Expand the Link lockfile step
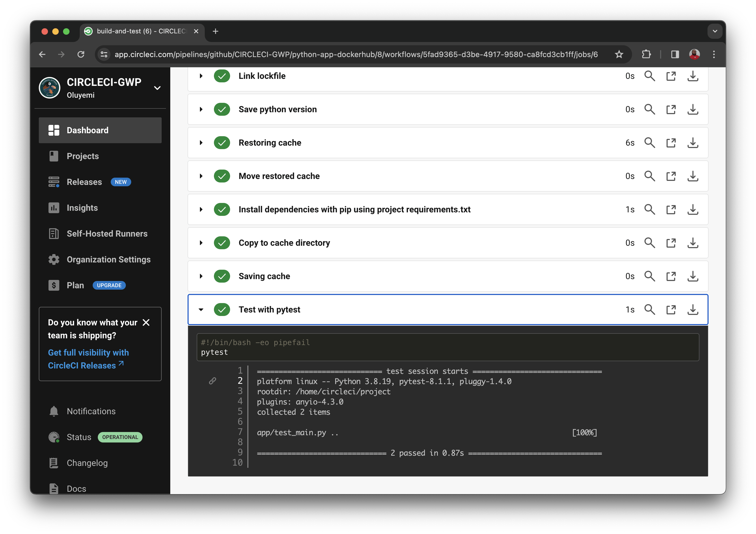Viewport: 756px width, 534px height. click(201, 76)
